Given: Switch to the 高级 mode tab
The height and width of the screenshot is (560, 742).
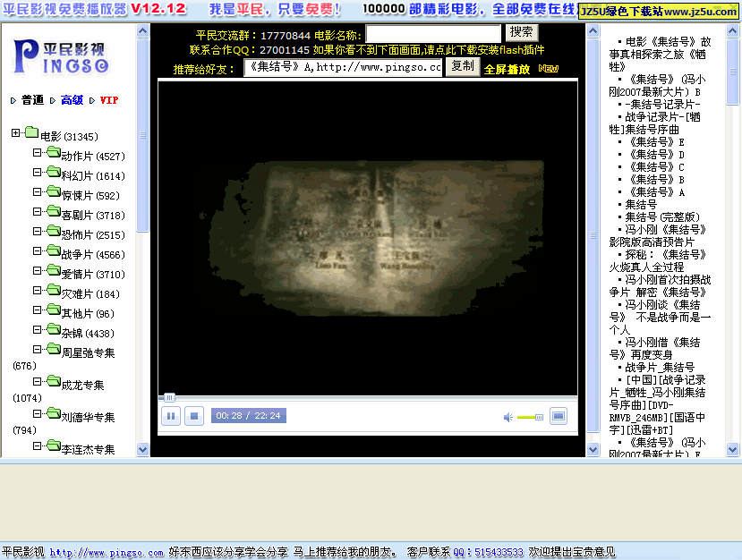Looking at the screenshot, I should click(72, 100).
